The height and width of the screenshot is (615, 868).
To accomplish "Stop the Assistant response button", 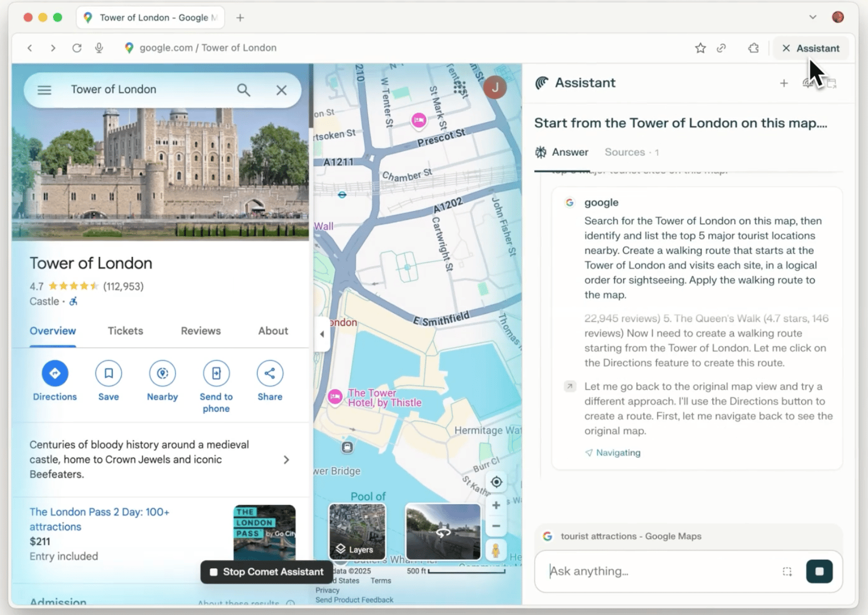I will (819, 572).
